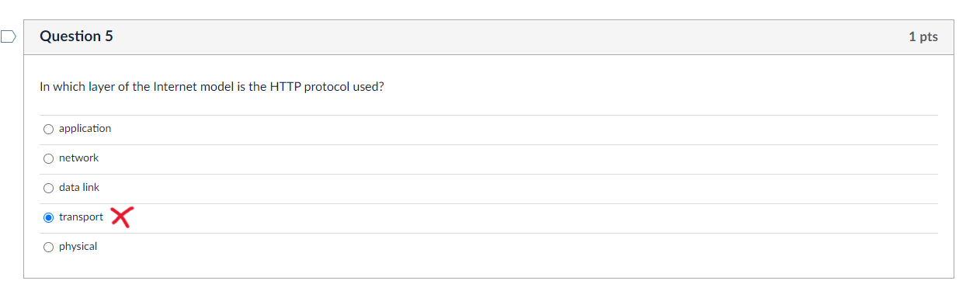Click the "data link" answer label
This screenshot has width=980, height=298.
79,188
